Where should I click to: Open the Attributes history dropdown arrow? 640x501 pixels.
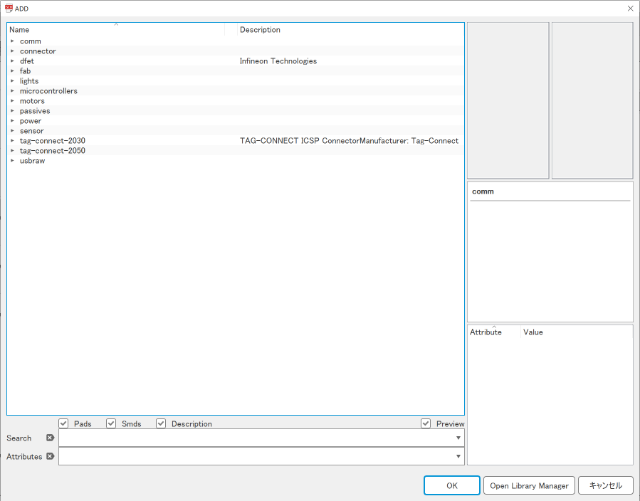458,456
